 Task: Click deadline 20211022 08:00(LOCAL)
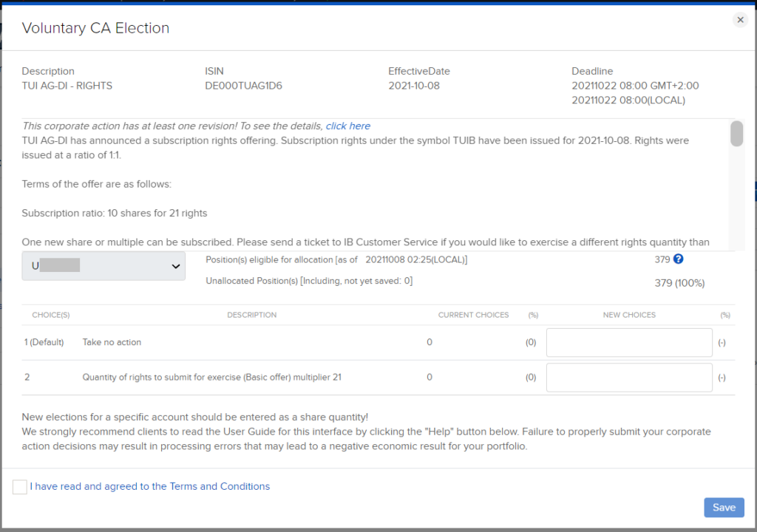[x=628, y=100]
